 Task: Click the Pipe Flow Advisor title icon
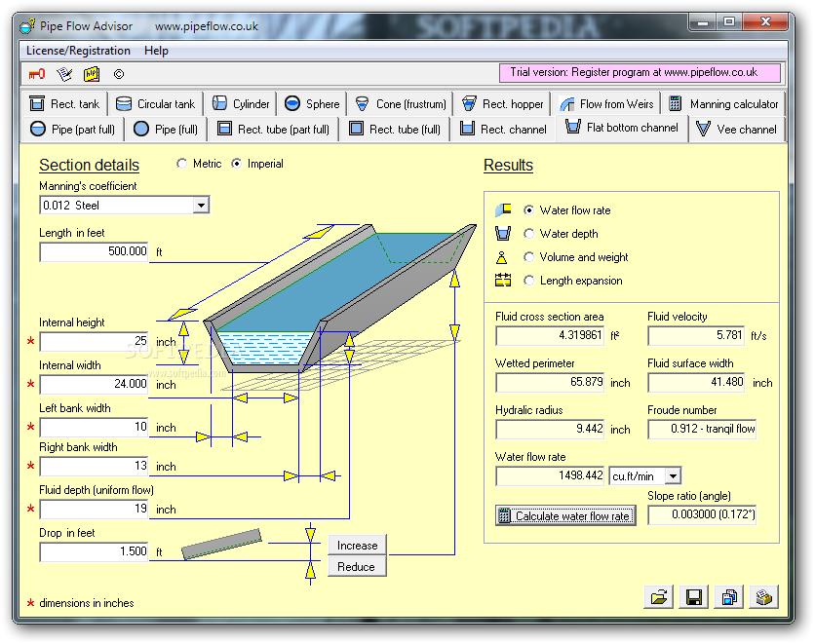(x=27, y=25)
